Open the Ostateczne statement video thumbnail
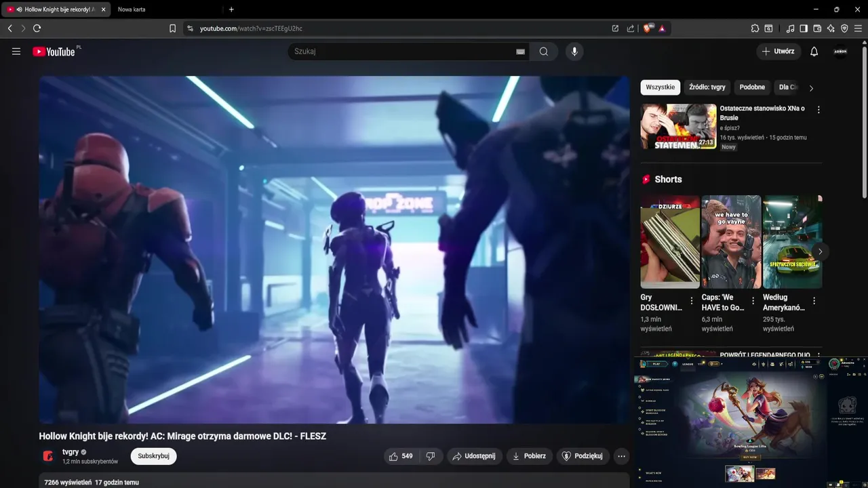 [x=678, y=126]
